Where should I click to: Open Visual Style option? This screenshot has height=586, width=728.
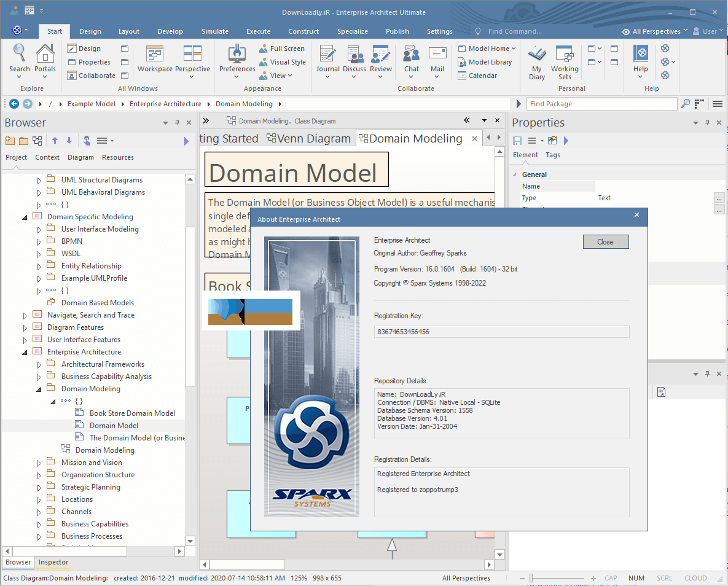pos(282,62)
